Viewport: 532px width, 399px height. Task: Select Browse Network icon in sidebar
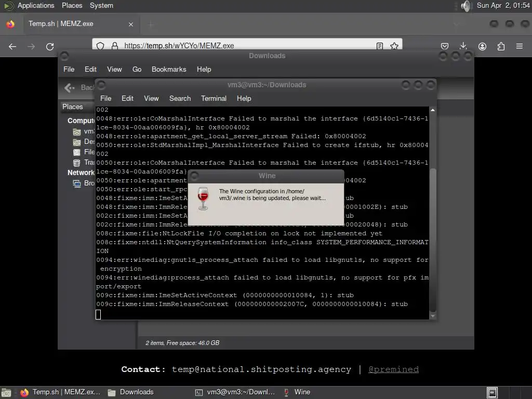(77, 183)
